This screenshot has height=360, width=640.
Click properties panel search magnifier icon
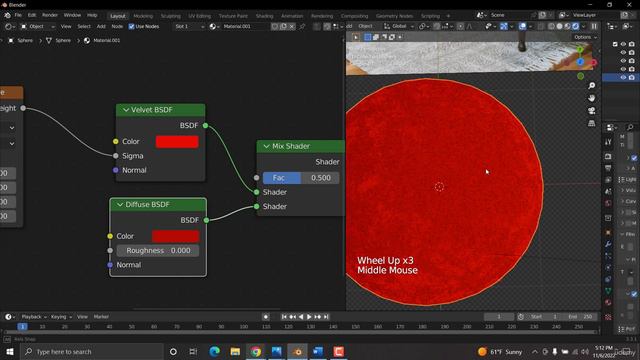pos(630,127)
